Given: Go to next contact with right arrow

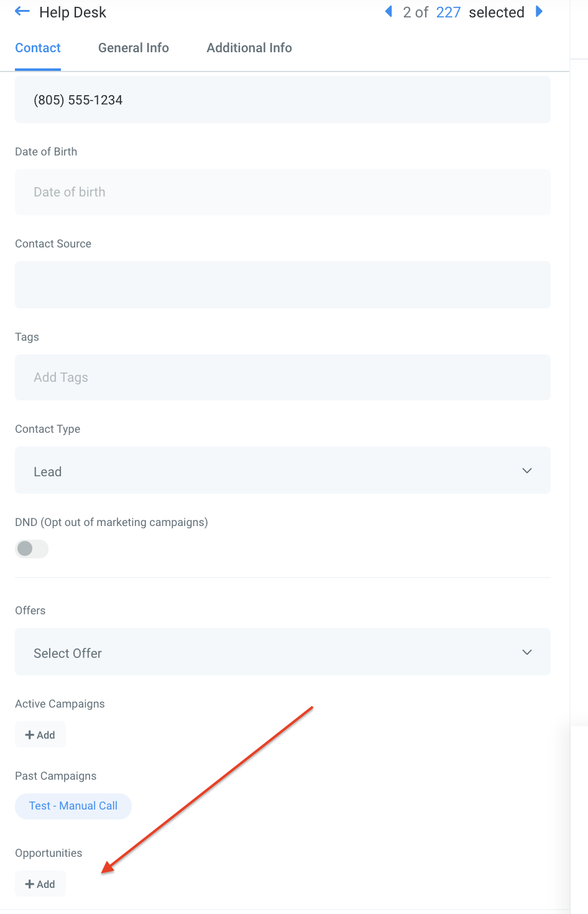Looking at the screenshot, I should pos(539,12).
